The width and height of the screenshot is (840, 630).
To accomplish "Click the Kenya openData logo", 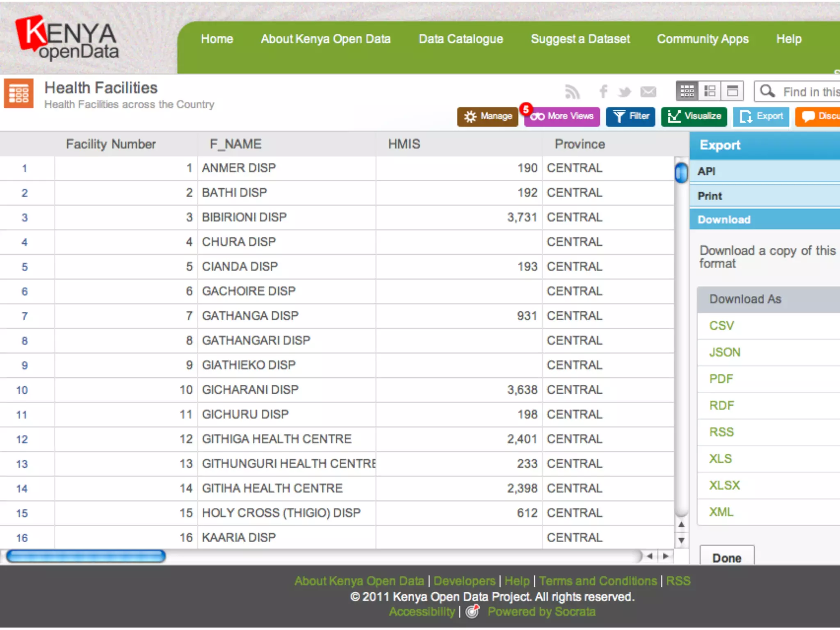I will [x=68, y=39].
